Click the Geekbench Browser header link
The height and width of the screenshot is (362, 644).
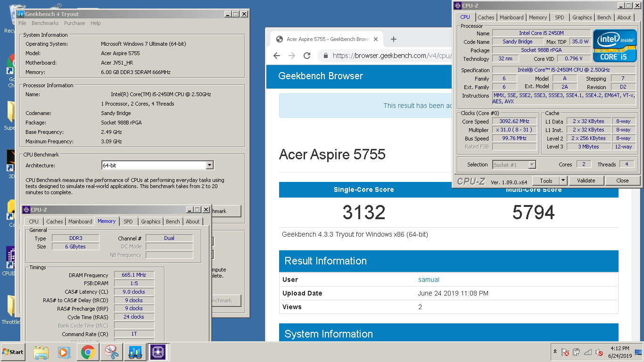(321, 76)
